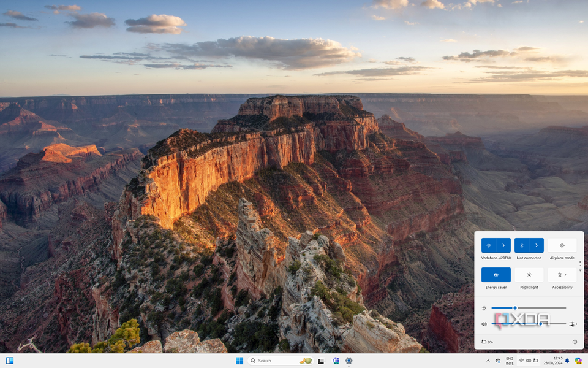This screenshot has width=588, height=368.
Task: Toggle Airplane mode
Action: click(562, 245)
